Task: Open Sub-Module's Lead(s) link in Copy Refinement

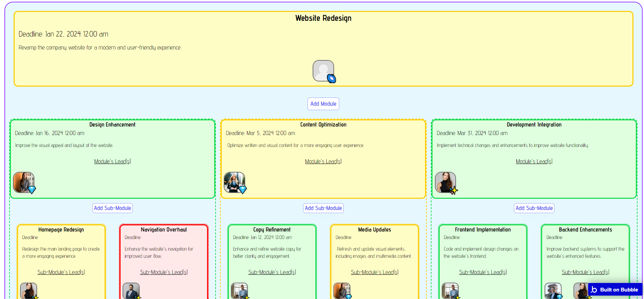Action: click(x=272, y=272)
